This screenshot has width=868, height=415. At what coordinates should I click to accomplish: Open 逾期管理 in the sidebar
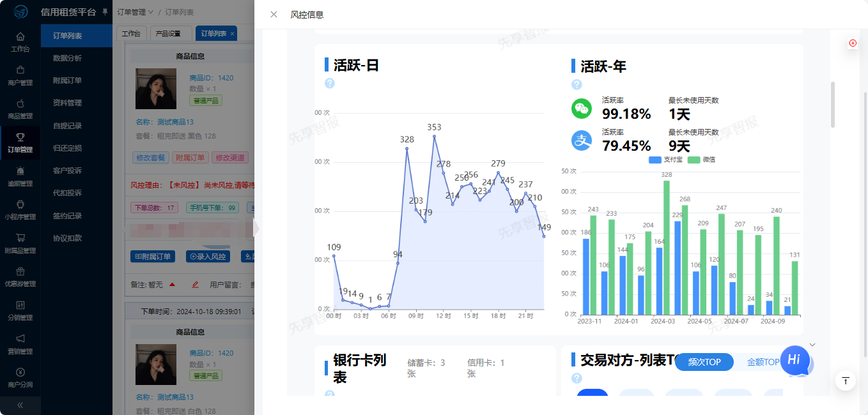tap(20, 176)
